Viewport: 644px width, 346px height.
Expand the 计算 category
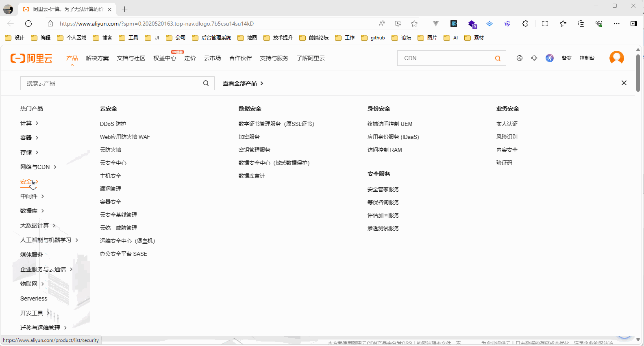tap(29, 123)
